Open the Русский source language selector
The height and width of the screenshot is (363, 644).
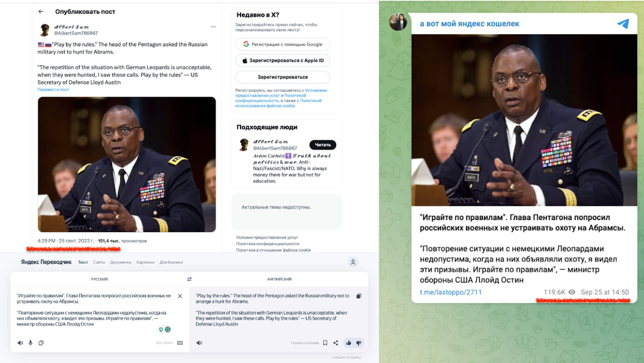[99, 279]
